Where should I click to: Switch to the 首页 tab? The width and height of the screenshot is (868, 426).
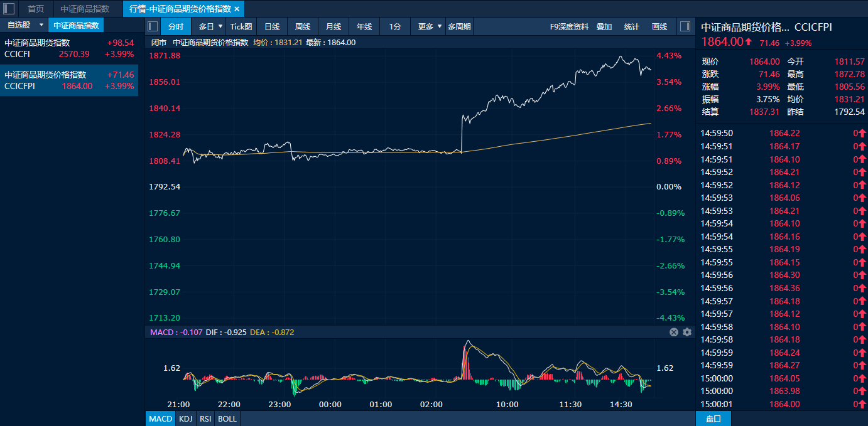pos(36,9)
